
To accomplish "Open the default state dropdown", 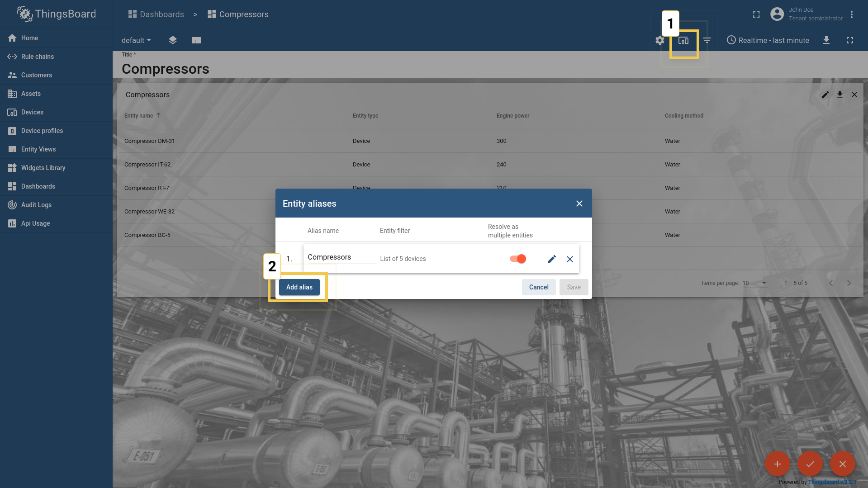I will [x=136, y=40].
